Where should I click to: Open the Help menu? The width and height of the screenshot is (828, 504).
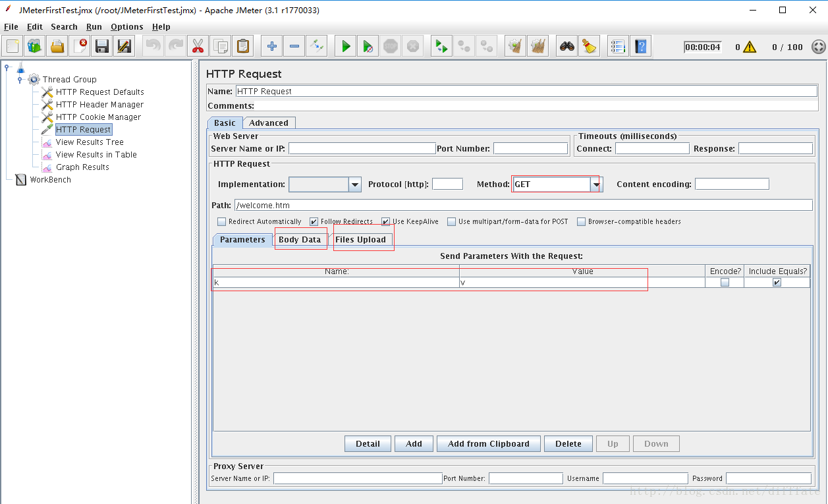[161, 27]
